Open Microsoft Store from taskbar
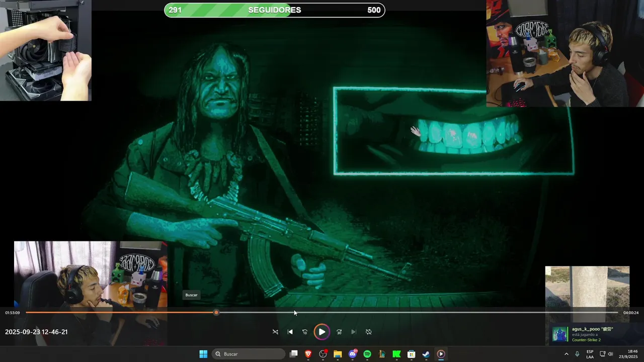Screen dimensions: 644x362 pos(411,354)
